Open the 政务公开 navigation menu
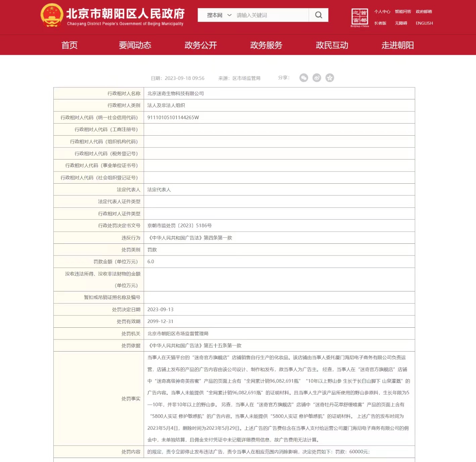 coord(201,45)
